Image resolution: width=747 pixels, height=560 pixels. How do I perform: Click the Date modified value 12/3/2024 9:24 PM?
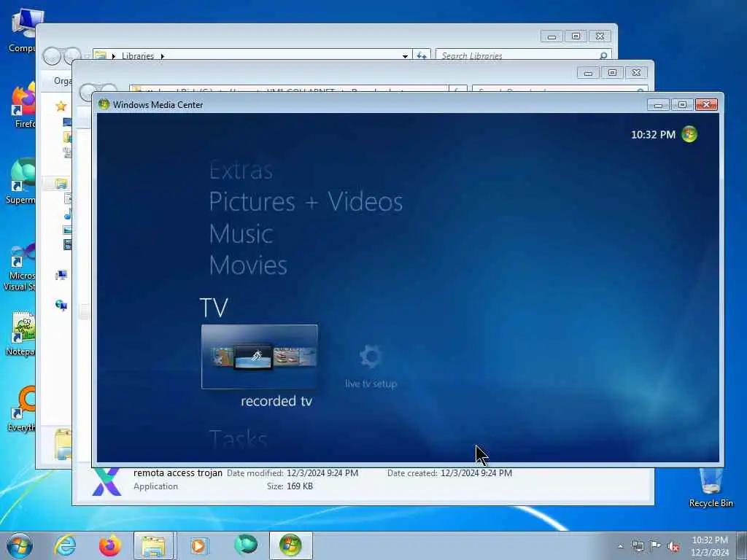[322, 473]
